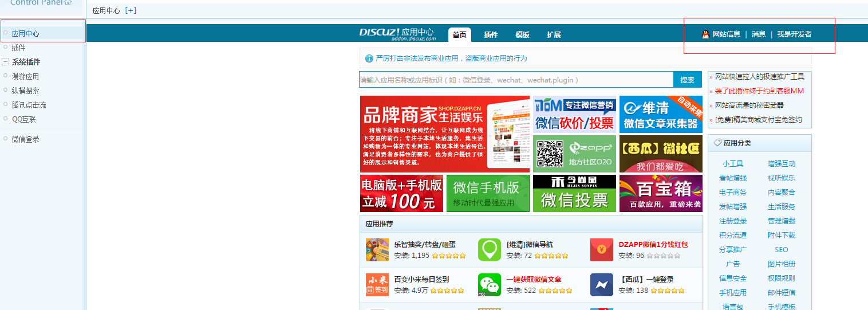Open the 网站信息 link
Image resolution: width=868 pixels, height=310 pixels.
tap(726, 34)
